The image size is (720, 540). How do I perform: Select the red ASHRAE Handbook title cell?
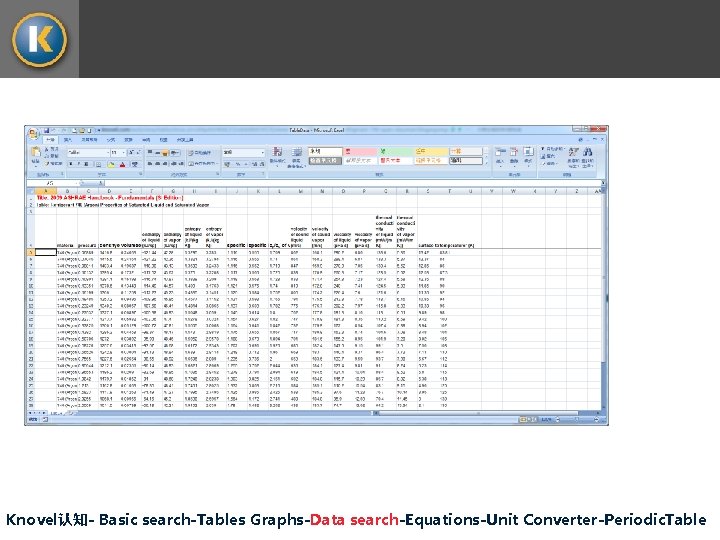[x=110, y=197]
